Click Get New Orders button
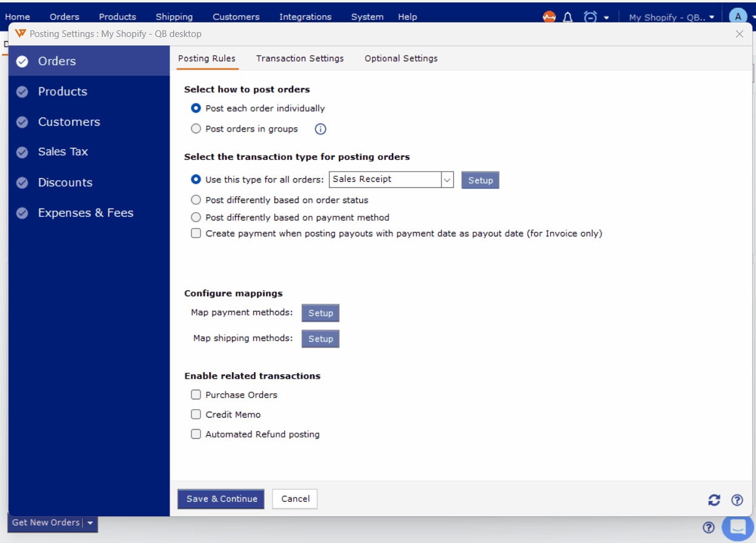 tap(46, 523)
